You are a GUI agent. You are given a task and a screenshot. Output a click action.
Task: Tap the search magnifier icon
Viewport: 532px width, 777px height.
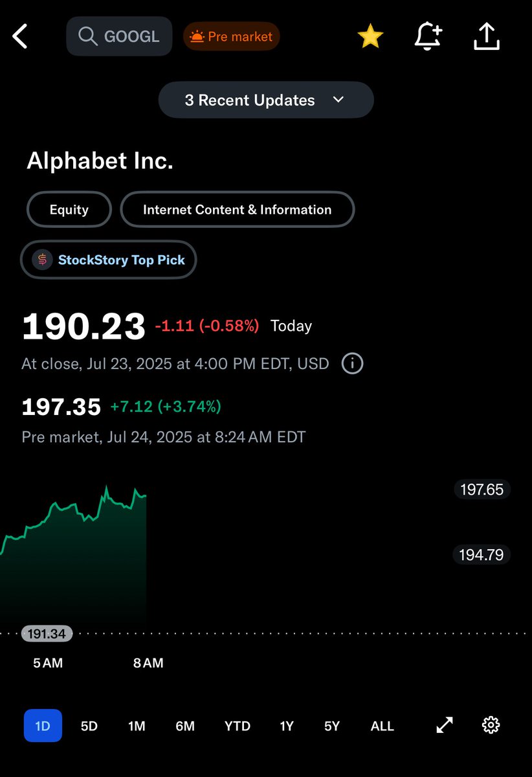pos(87,36)
